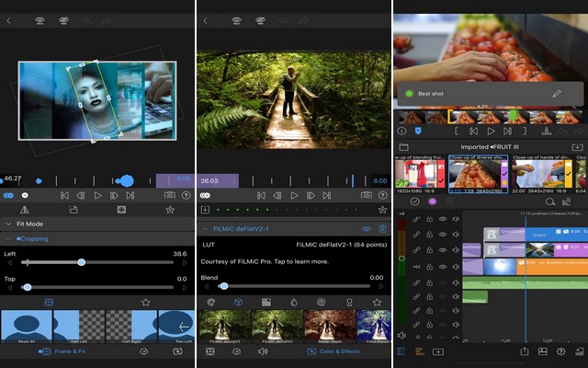This screenshot has width=588, height=368.
Task: Hide the Nature clip track with its eye
Action: click(443, 235)
